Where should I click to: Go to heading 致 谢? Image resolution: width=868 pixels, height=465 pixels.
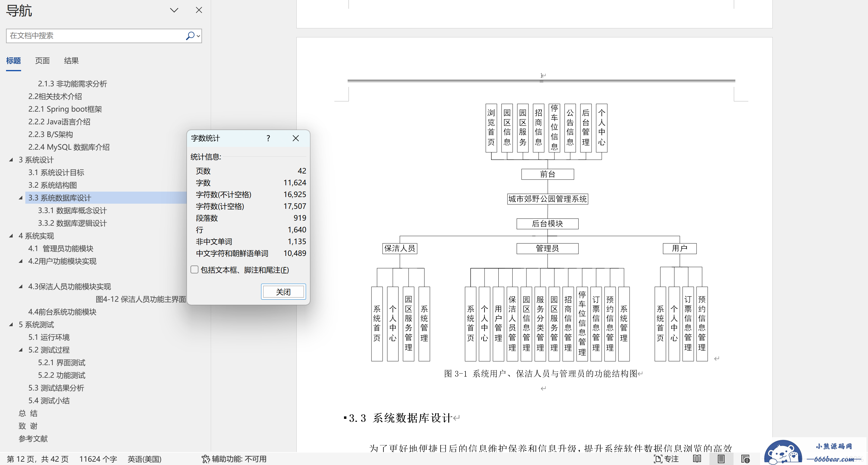click(28, 426)
